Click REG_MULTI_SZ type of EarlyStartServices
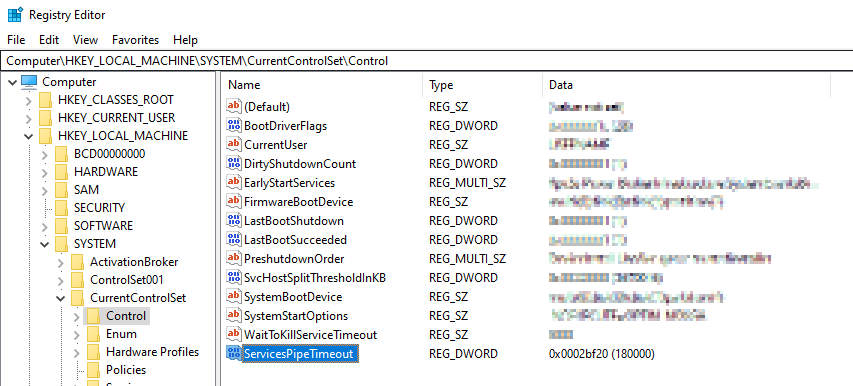The image size is (853, 386). point(468,183)
